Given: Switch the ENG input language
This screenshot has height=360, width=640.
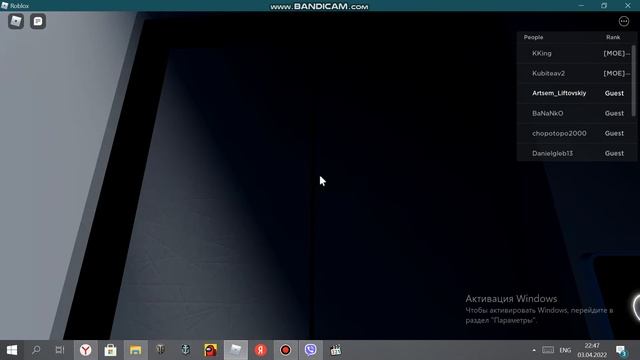Looking at the screenshot, I should (x=565, y=350).
